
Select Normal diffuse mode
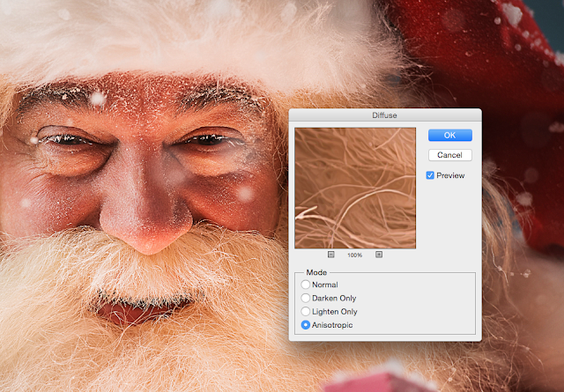click(306, 285)
